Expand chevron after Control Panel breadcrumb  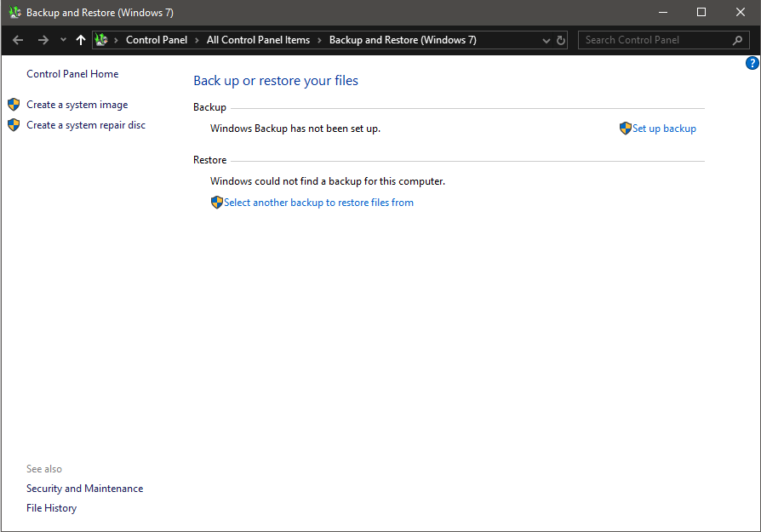(197, 40)
